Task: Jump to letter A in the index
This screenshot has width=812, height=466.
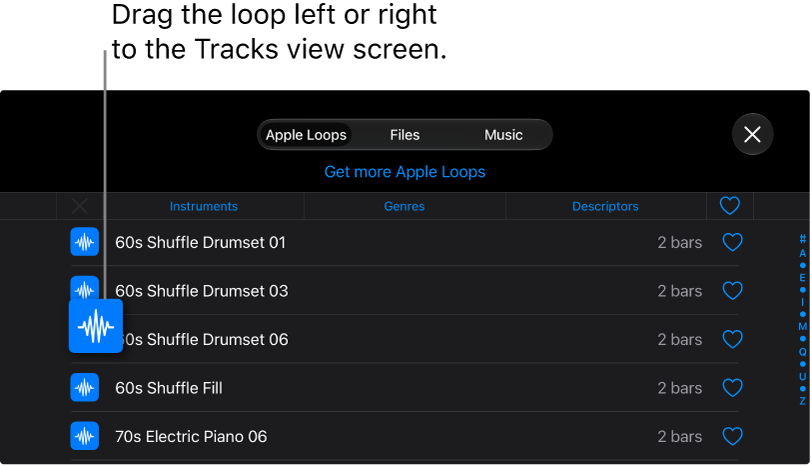Action: [802, 253]
